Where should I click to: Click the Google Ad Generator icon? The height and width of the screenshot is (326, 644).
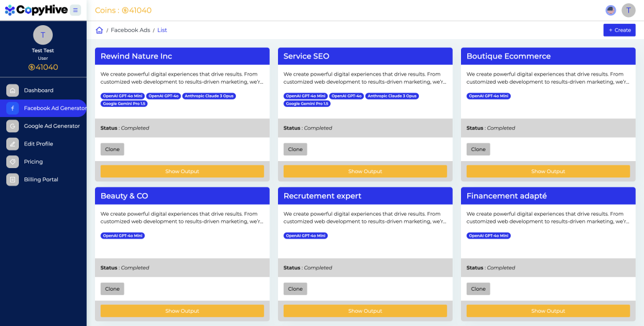(13, 126)
